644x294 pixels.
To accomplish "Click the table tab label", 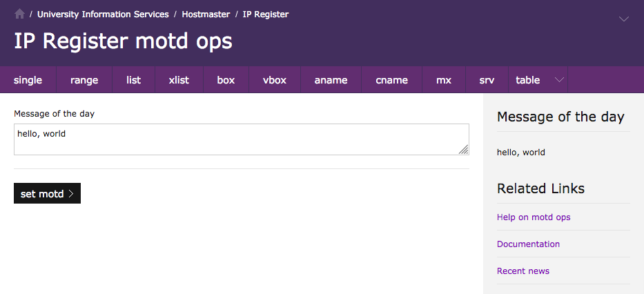I will click(528, 80).
